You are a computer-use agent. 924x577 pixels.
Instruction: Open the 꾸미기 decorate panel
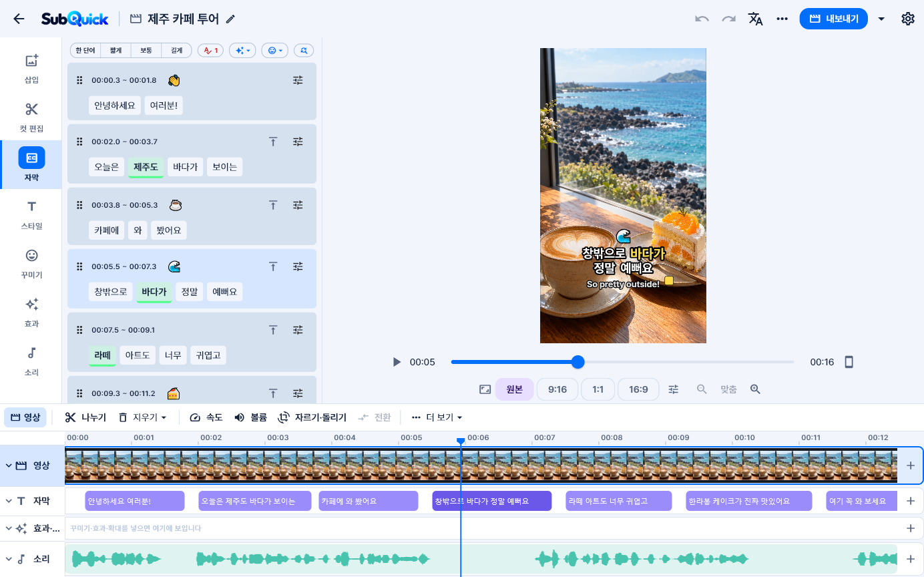click(31, 264)
